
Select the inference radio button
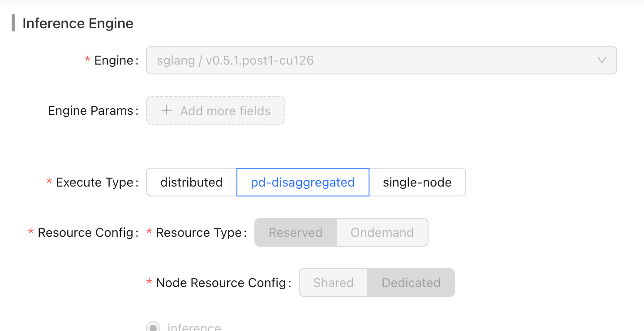point(153,327)
